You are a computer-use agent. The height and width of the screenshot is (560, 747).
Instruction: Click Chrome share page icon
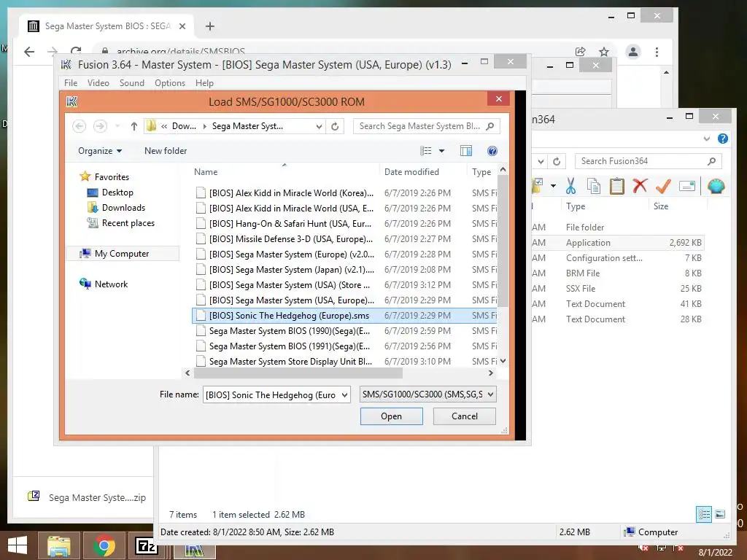coord(580,52)
